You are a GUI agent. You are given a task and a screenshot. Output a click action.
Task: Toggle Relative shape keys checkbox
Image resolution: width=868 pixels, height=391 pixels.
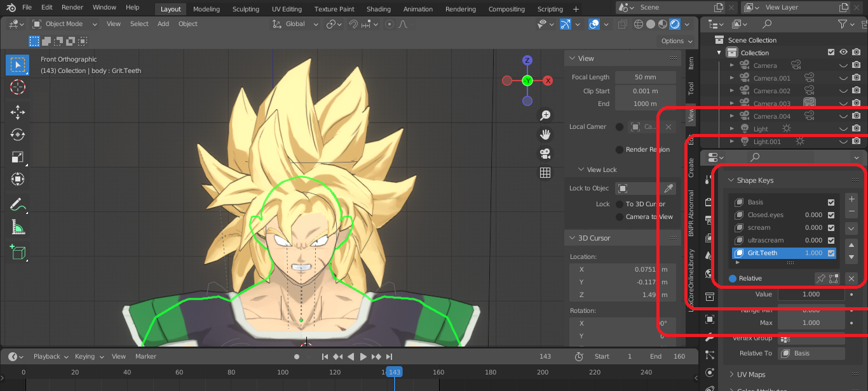coord(733,279)
